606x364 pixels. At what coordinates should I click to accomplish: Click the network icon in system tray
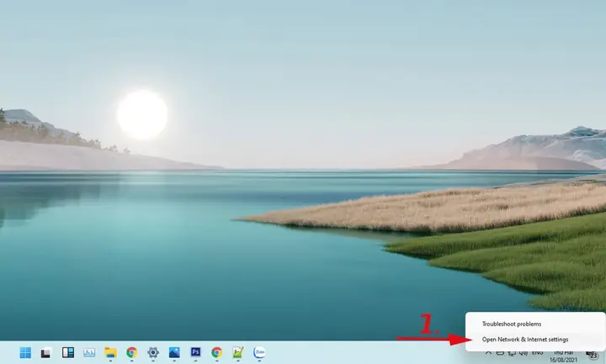coord(512,353)
